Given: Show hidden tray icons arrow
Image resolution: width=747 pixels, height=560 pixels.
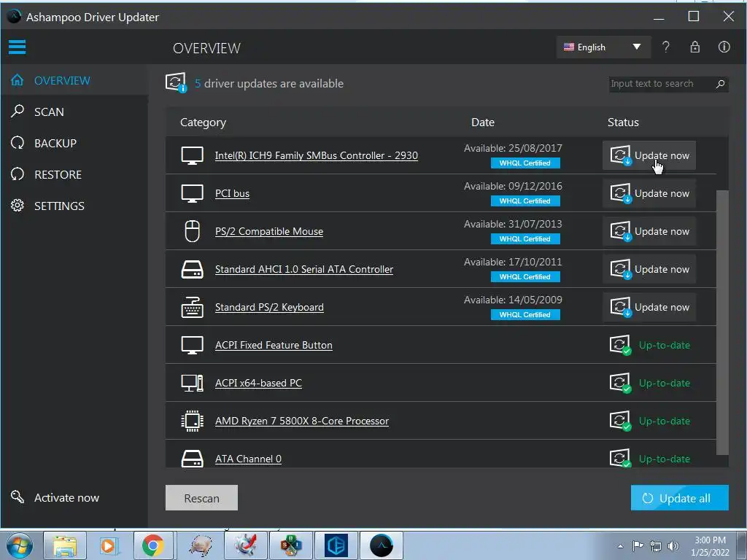Looking at the screenshot, I should click(x=620, y=546).
